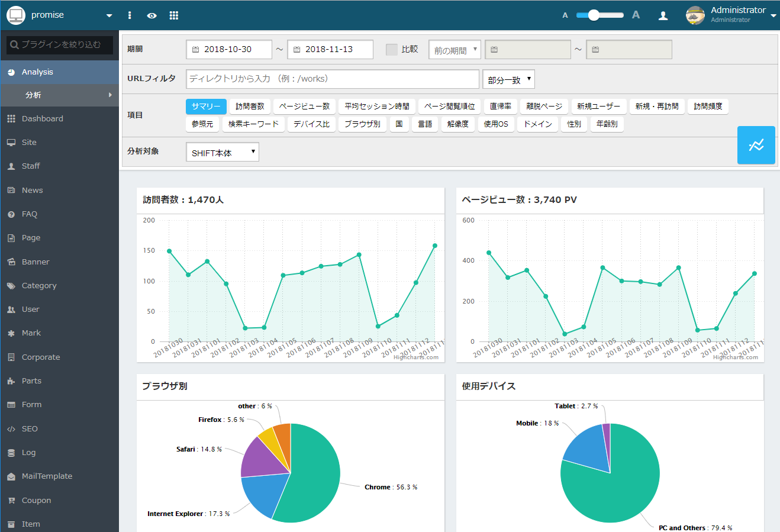Select the 新規ユーザー item
Image resolution: width=780 pixels, height=532 pixels.
(x=599, y=107)
